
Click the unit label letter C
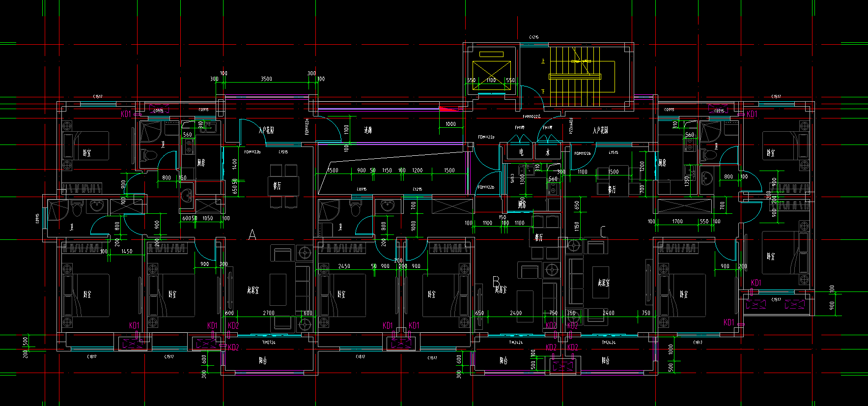603,231
